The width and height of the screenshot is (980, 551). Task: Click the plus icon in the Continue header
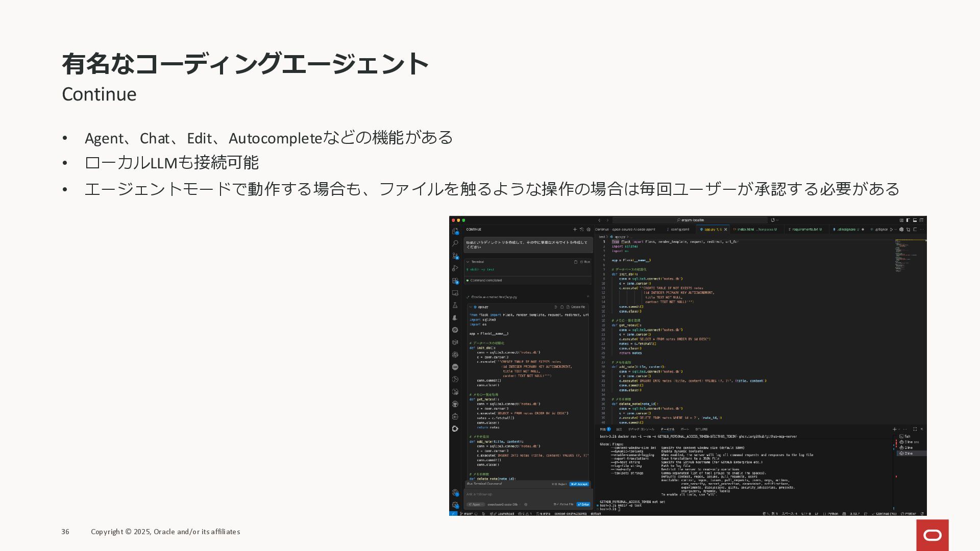click(x=575, y=230)
